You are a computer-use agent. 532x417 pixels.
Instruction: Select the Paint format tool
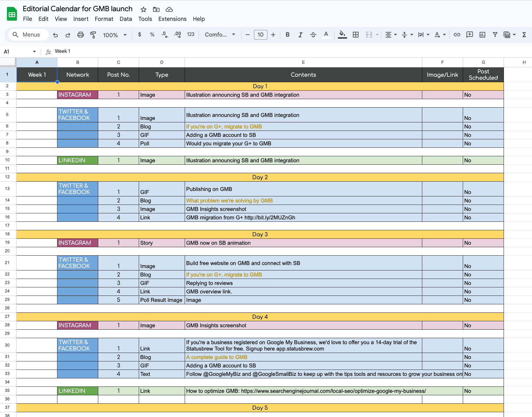(93, 35)
